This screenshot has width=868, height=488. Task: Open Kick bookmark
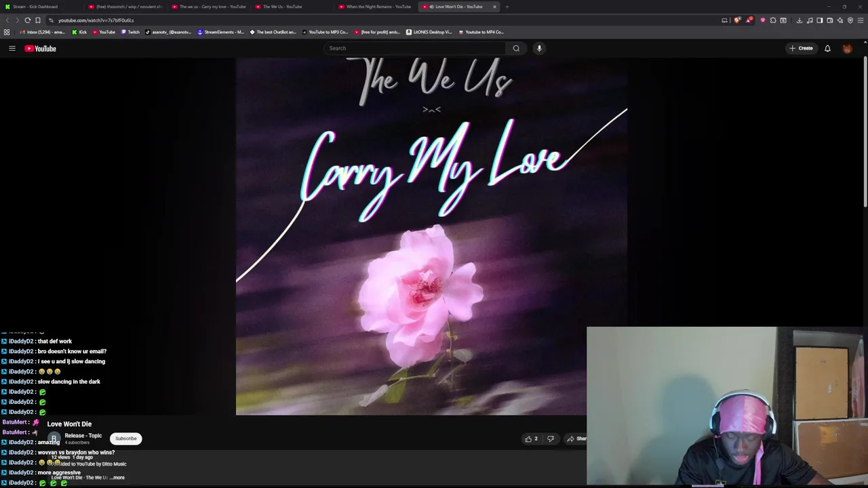pos(80,32)
